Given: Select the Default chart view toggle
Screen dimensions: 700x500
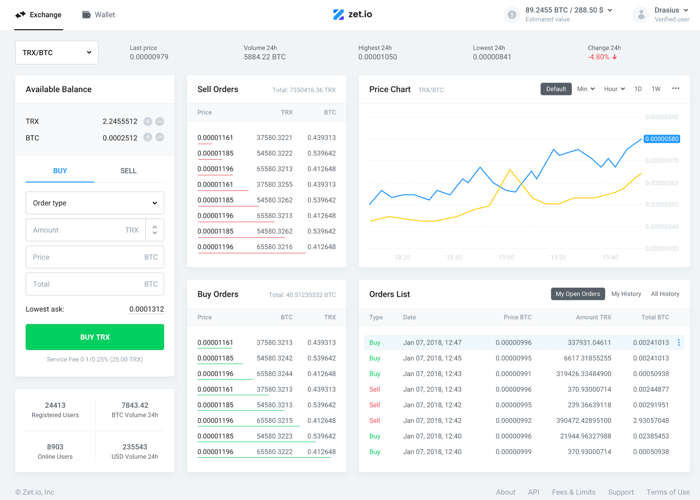Looking at the screenshot, I should coord(556,89).
